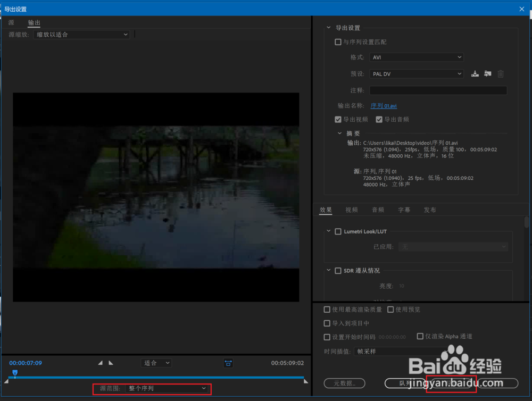Image resolution: width=532 pixels, height=401 pixels.
Task: Click the Set Out Point triangle marker
Action: [111, 363]
